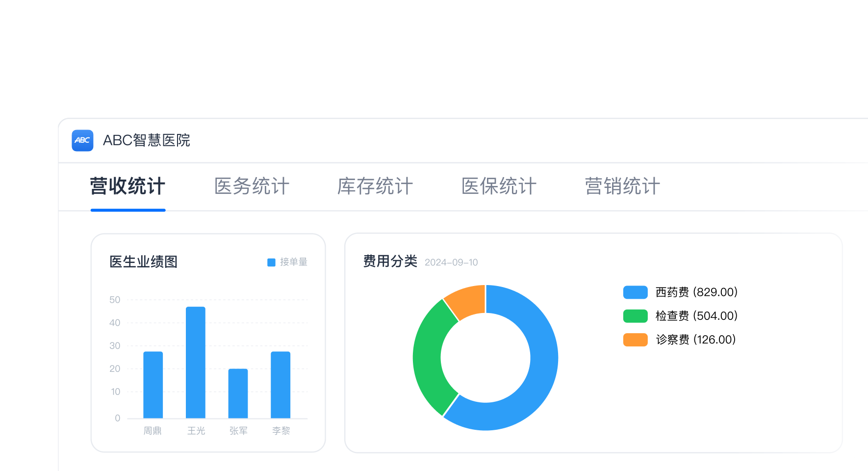Click the 张军 axis label
The height and width of the screenshot is (471, 868).
[238, 430]
